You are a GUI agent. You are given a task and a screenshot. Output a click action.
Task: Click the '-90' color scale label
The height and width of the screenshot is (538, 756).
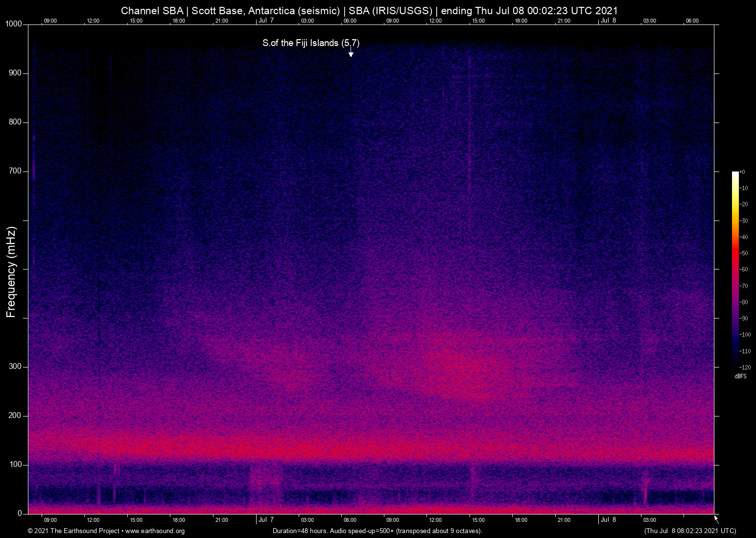tap(744, 318)
